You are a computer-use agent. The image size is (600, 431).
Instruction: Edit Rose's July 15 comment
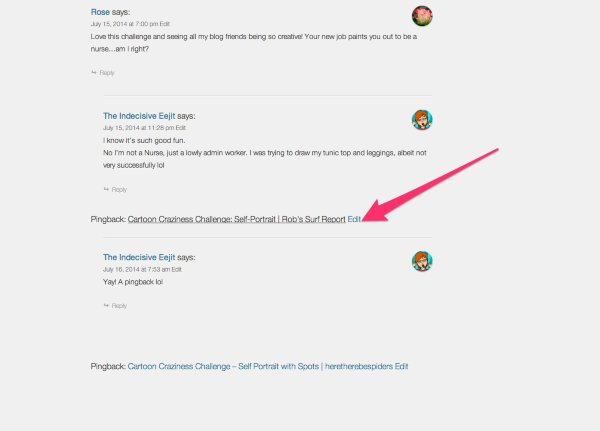coord(165,24)
